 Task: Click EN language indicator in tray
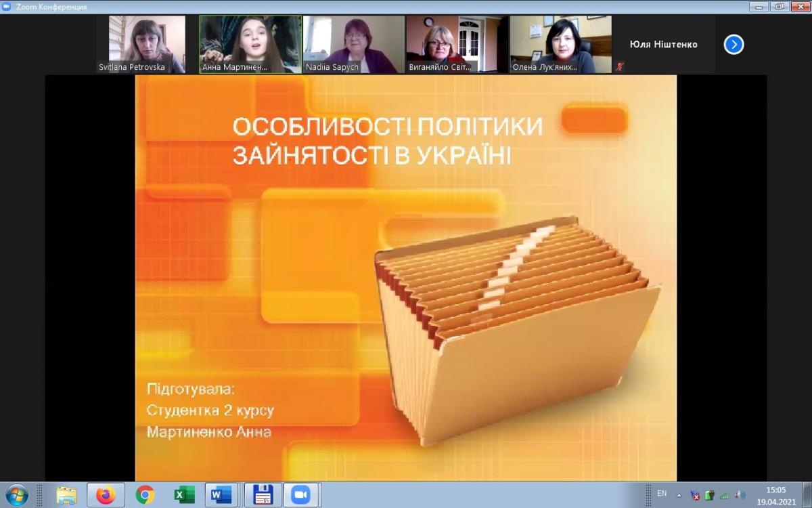(662, 493)
